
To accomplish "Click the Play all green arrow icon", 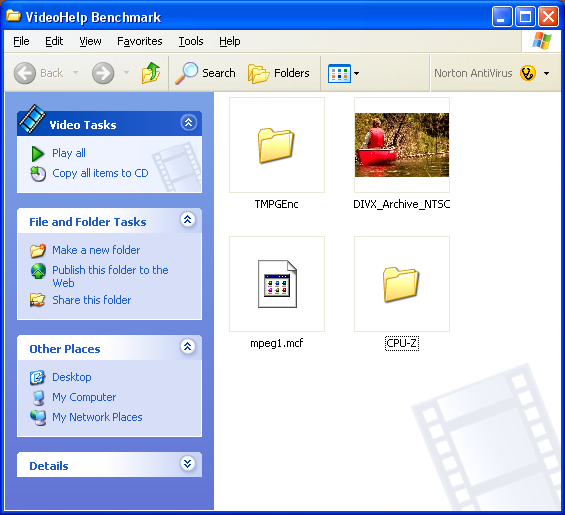I will coord(37,154).
